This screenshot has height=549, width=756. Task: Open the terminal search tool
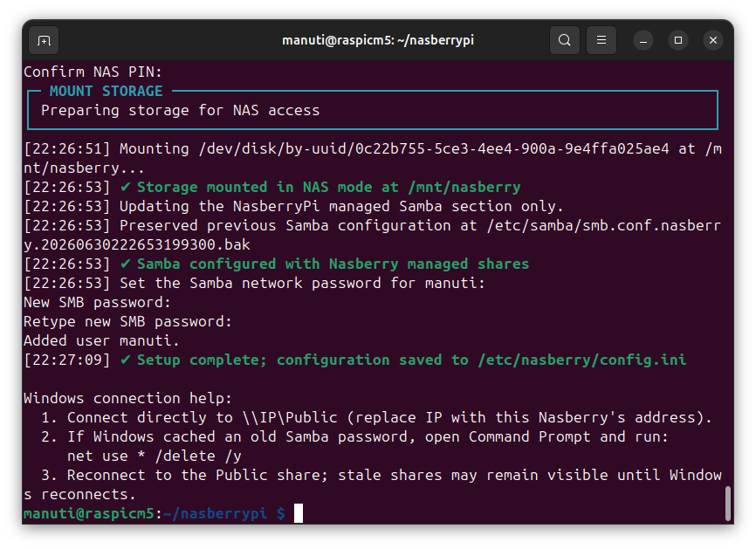(x=565, y=40)
